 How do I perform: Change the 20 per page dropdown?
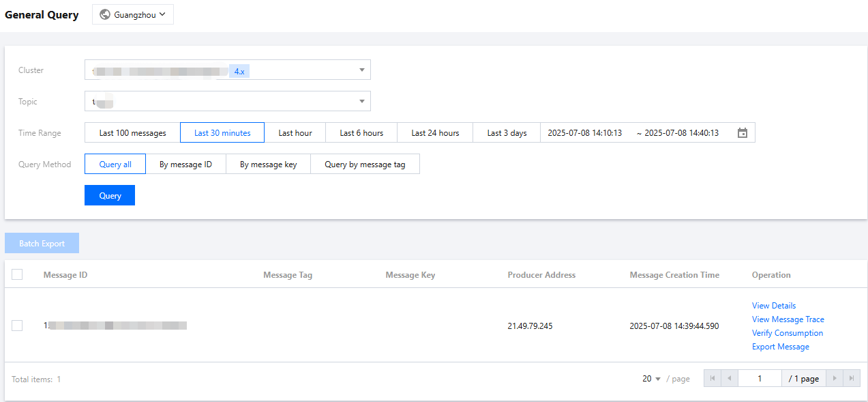(652, 379)
